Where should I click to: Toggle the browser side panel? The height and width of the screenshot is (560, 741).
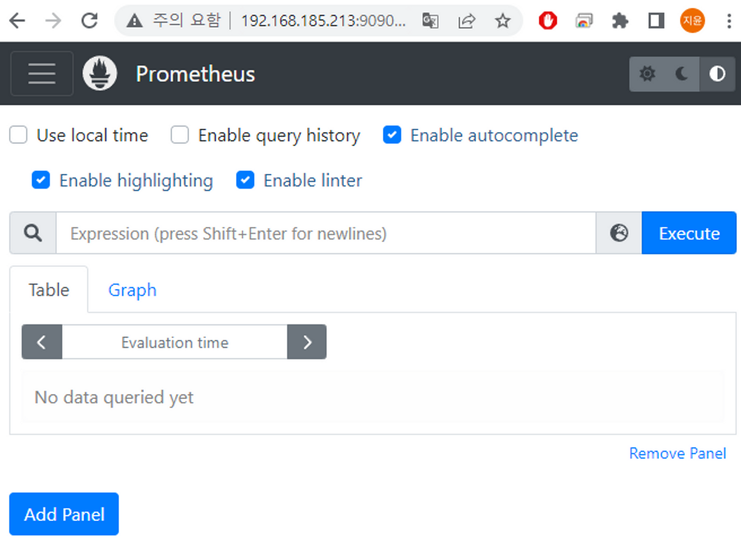tap(656, 21)
